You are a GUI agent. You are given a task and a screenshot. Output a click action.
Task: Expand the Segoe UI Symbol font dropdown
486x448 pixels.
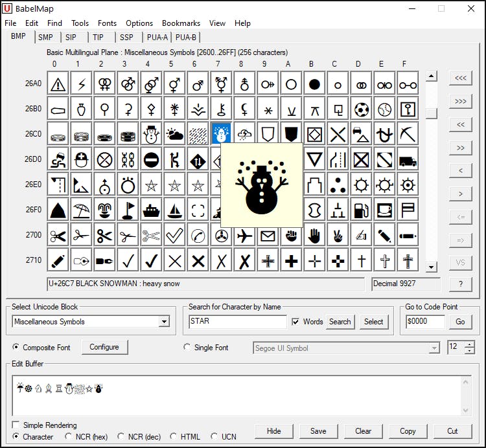434,348
